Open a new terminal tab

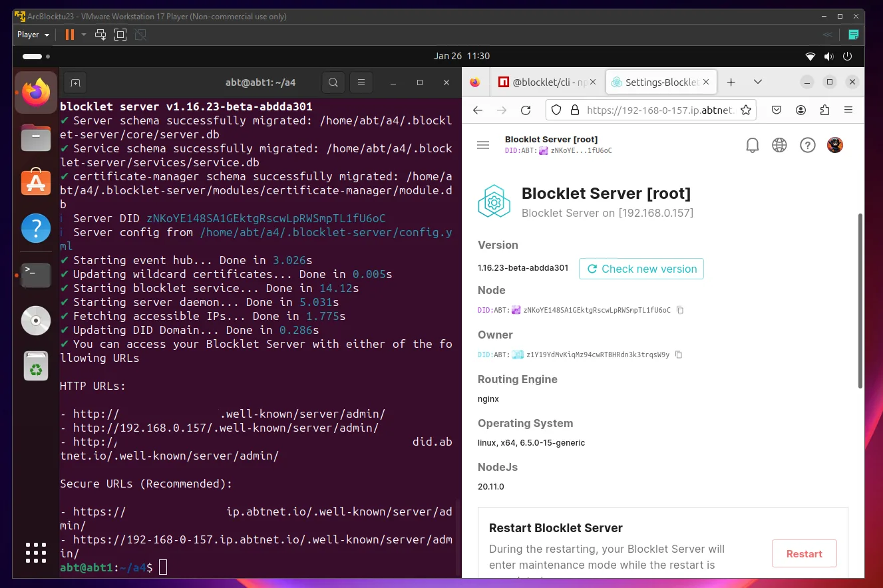tap(75, 82)
